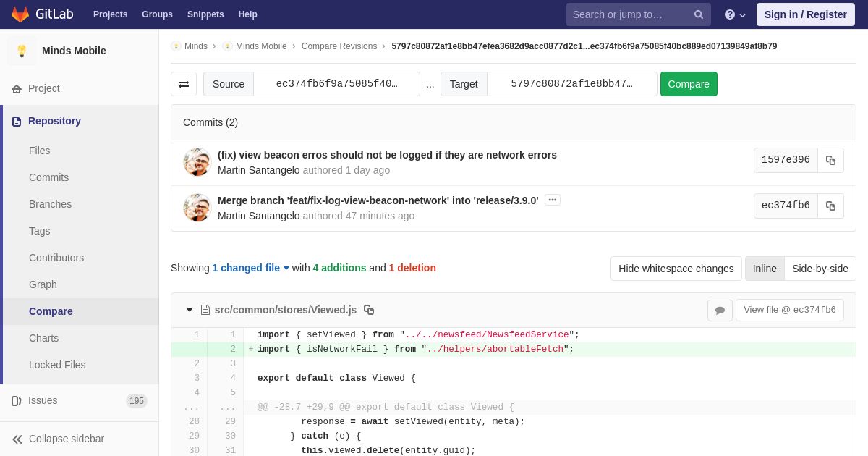868x456 pixels.
Task: Click the search magnifier icon
Action: point(698,14)
